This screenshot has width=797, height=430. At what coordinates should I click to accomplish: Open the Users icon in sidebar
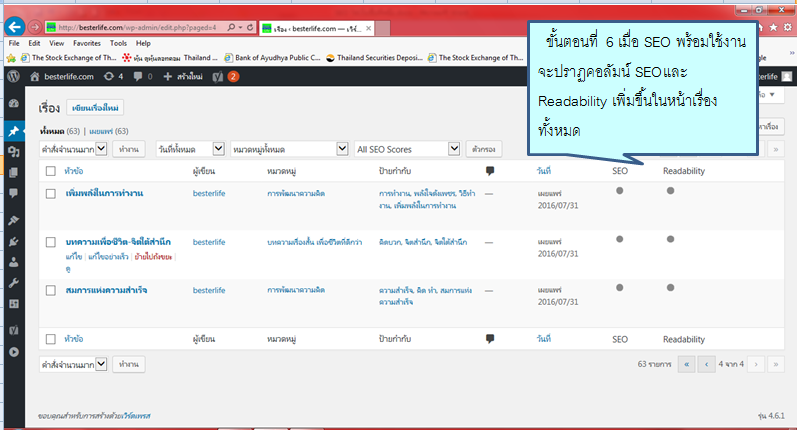14,262
